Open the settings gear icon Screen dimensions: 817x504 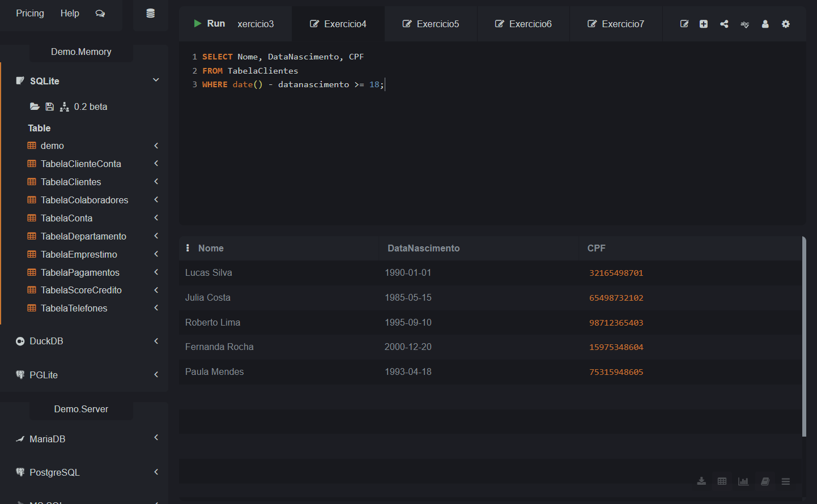pos(786,24)
